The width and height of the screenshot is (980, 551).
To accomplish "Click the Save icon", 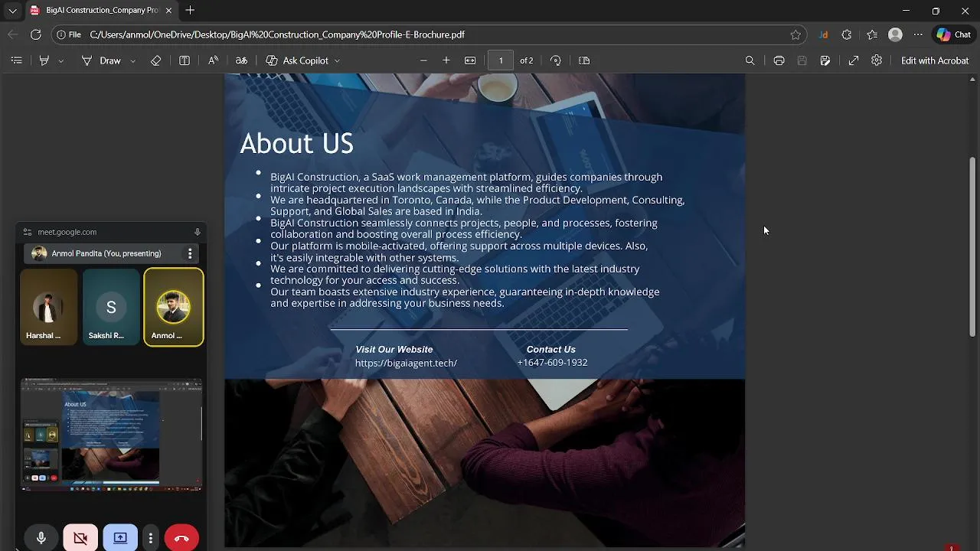I will (x=802, y=60).
